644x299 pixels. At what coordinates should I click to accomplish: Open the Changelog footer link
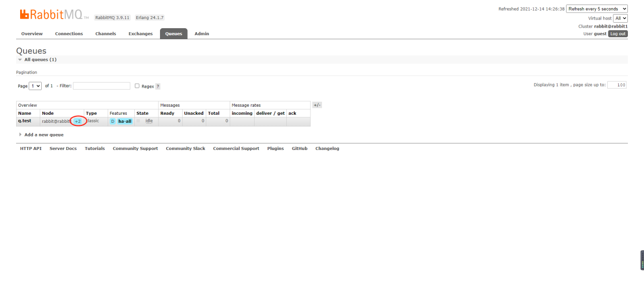327,148
